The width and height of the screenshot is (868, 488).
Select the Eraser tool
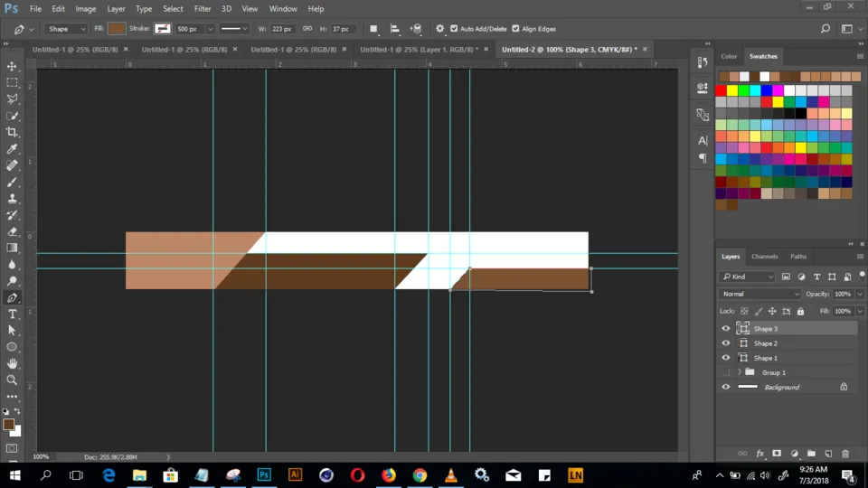point(12,232)
